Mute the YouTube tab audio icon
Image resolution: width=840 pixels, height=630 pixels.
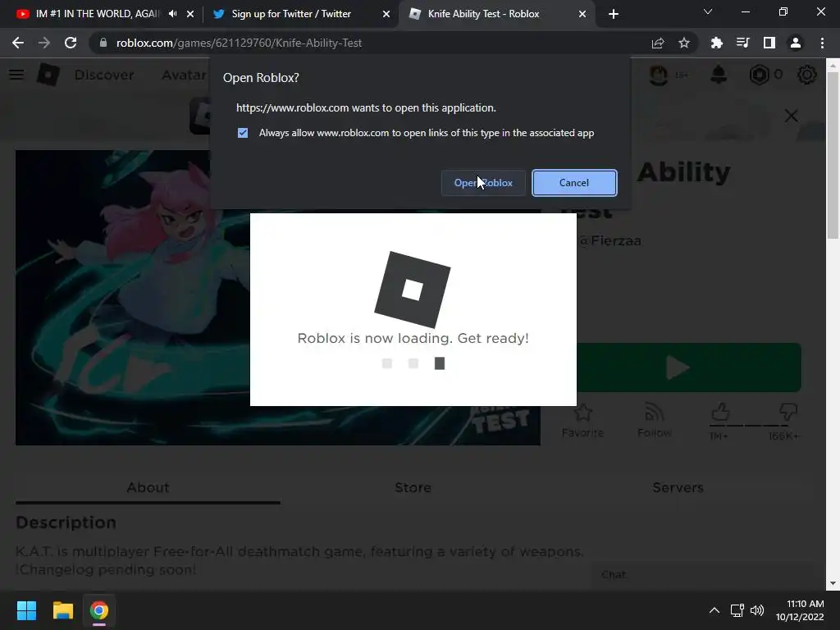tap(172, 14)
